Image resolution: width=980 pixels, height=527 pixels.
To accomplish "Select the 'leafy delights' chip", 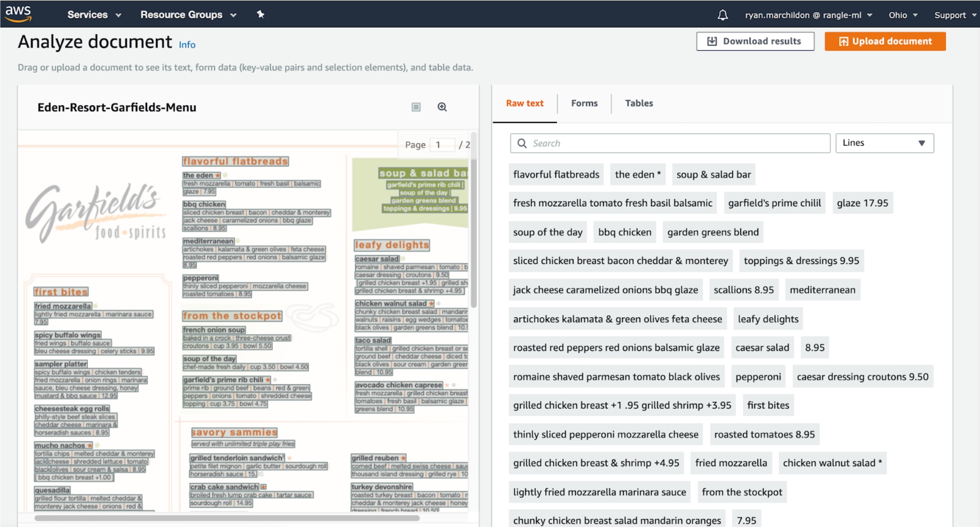I will click(x=768, y=319).
